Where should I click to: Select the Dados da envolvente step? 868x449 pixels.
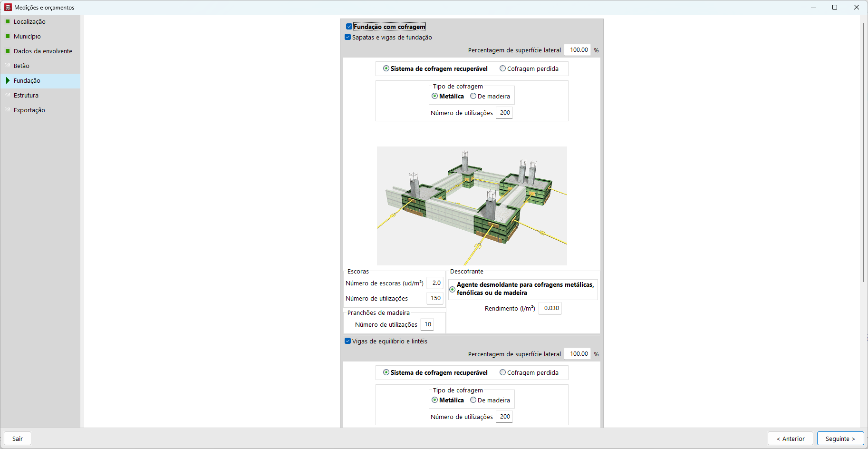[x=40, y=51]
